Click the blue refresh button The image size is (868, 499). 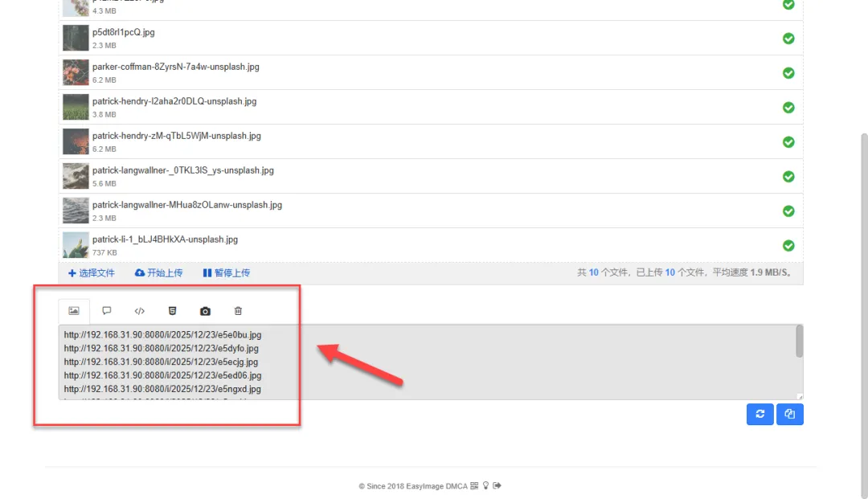pos(759,414)
